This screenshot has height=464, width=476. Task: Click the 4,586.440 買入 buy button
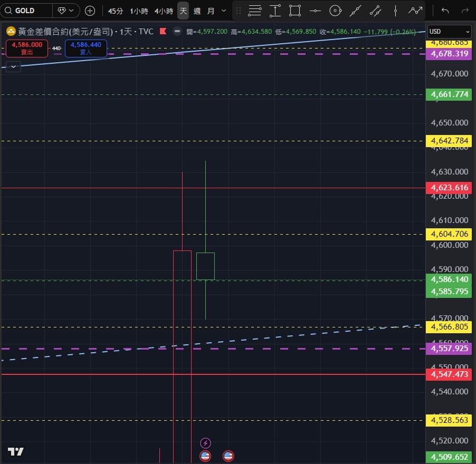coord(86,48)
